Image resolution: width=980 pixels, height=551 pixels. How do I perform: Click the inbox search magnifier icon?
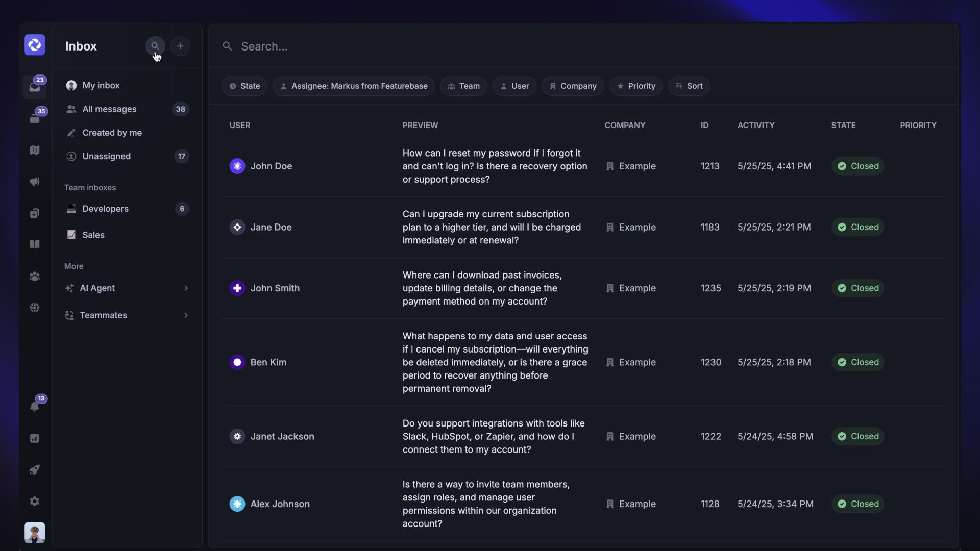tap(155, 46)
